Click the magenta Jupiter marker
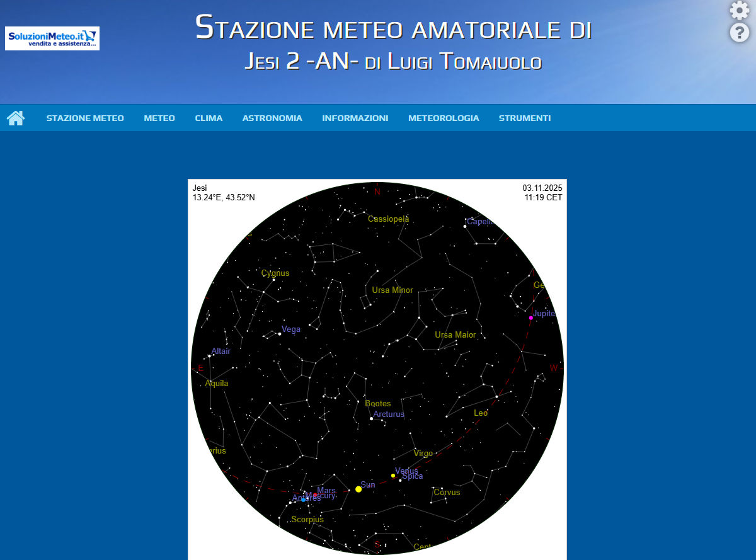 point(530,318)
